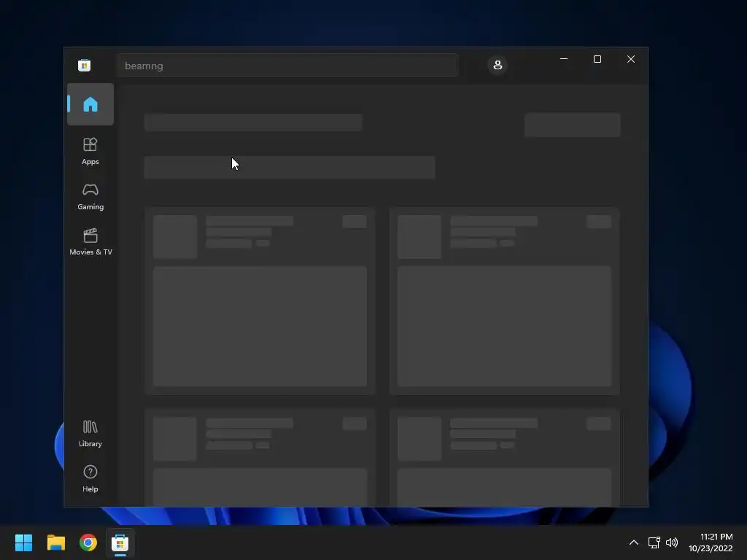Maximize the Microsoft Store window

(x=597, y=59)
